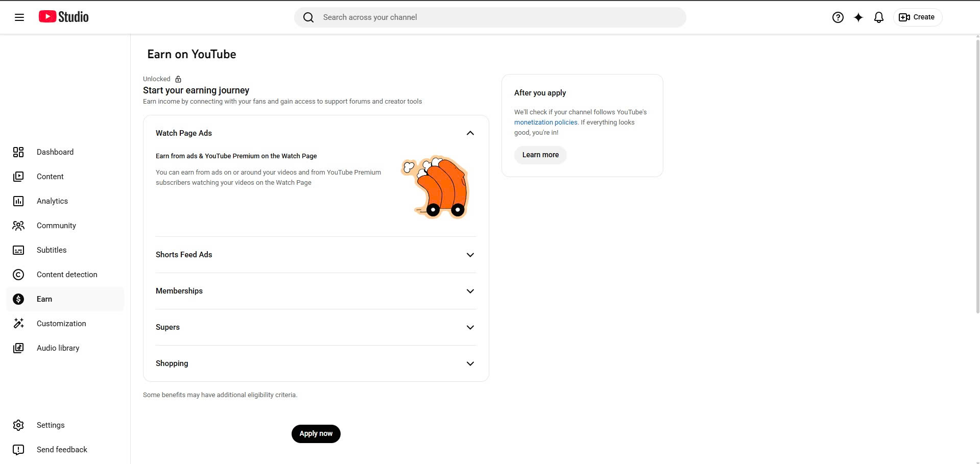The height and width of the screenshot is (464, 980).
Task: Select Earn in the sidebar
Action: click(65, 299)
